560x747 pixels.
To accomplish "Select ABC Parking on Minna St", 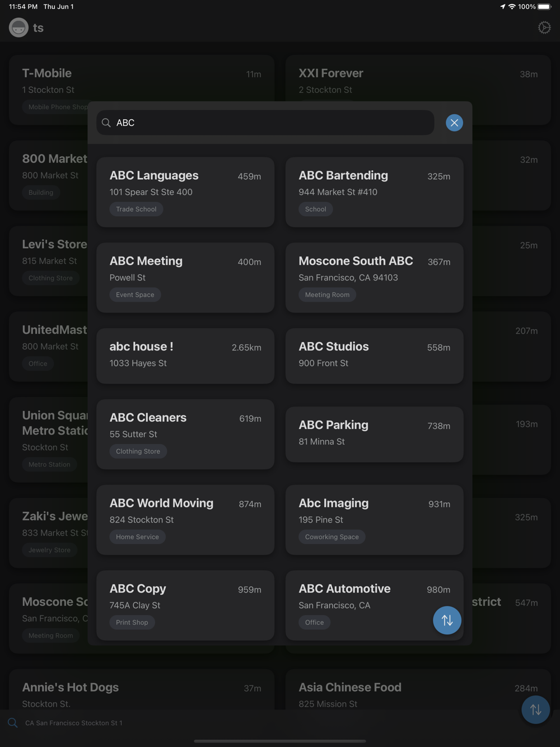I will 375,435.
